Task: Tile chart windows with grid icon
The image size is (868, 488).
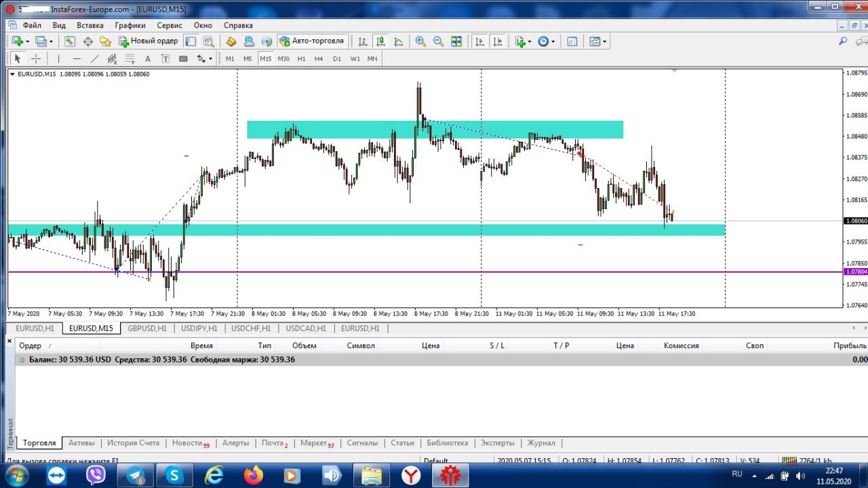Action: click(x=456, y=41)
